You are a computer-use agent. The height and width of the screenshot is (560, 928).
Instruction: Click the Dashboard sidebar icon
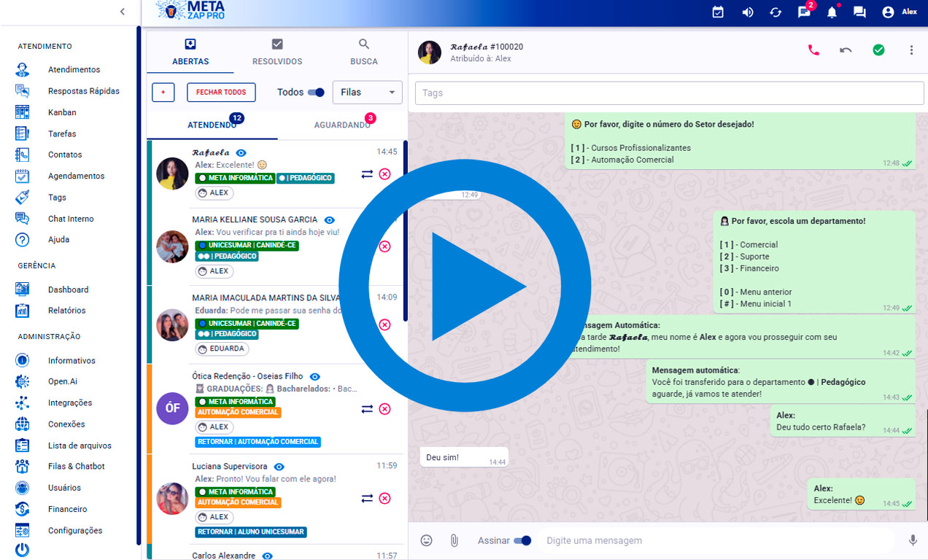pyautogui.click(x=22, y=289)
